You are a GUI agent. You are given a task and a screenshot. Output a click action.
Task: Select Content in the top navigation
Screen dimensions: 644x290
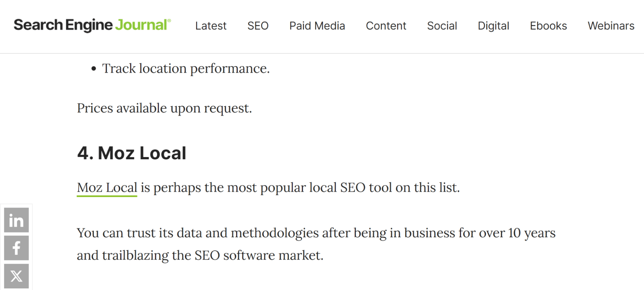pyautogui.click(x=386, y=26)
